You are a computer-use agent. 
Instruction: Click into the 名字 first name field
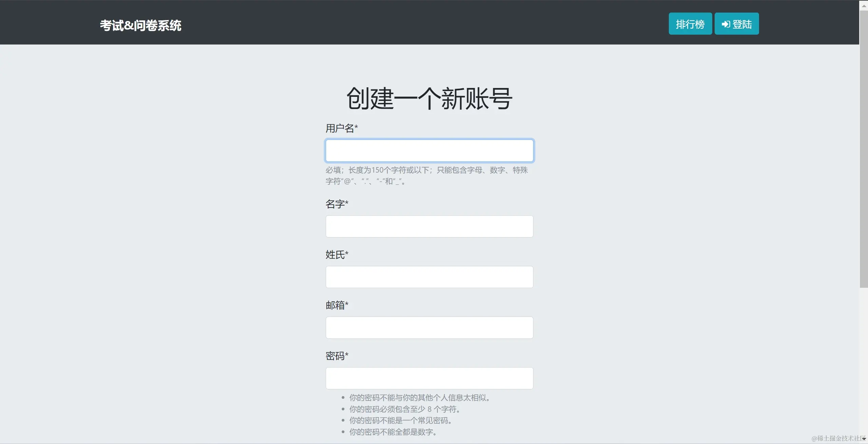point(429,226)
